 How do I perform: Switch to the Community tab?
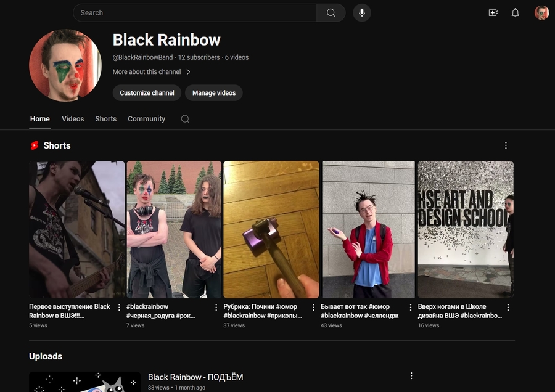[x=147, y=119]
